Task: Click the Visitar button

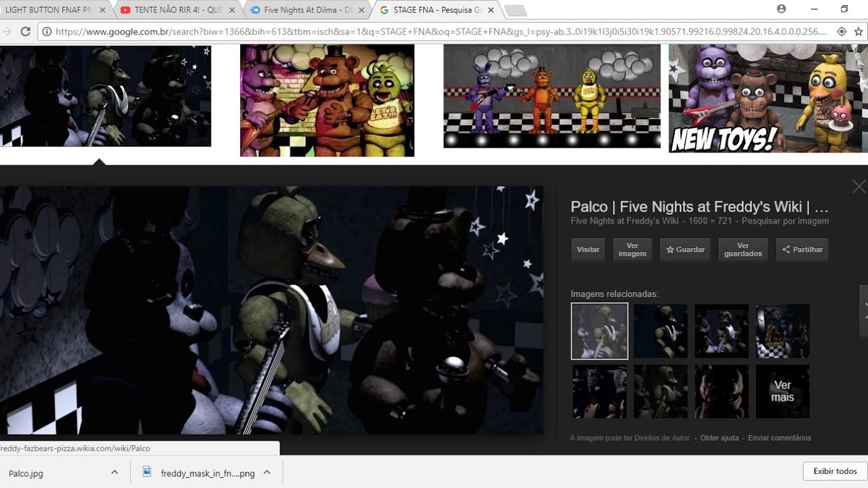Action: [588, 249]
